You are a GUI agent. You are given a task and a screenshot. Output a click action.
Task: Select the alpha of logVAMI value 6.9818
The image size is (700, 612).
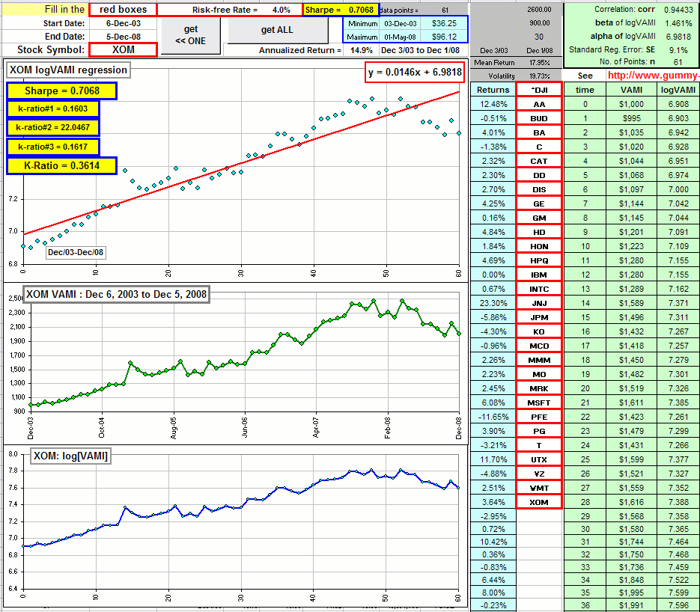[678, 37]
